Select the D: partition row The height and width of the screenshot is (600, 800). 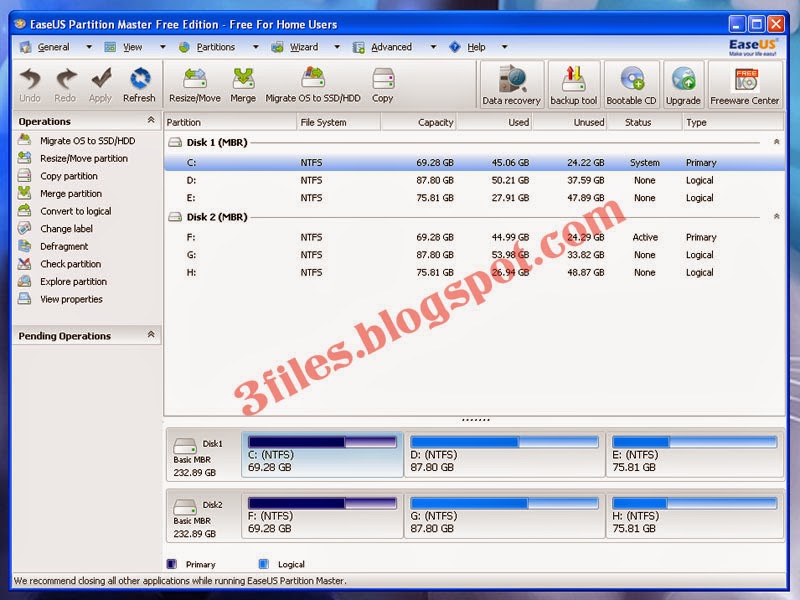(x=474, y=180)
